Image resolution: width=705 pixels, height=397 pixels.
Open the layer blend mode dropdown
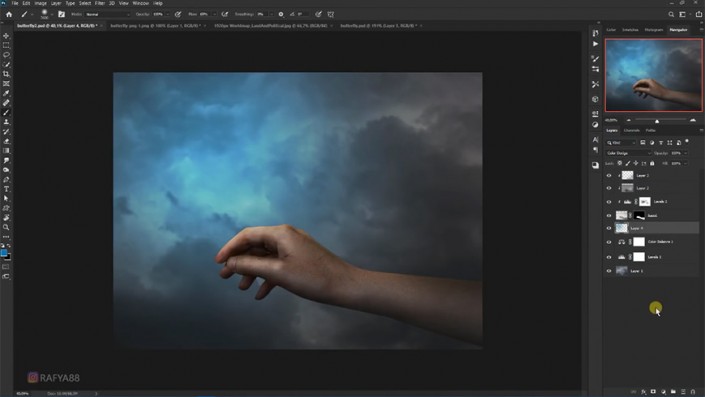point(628,153)
